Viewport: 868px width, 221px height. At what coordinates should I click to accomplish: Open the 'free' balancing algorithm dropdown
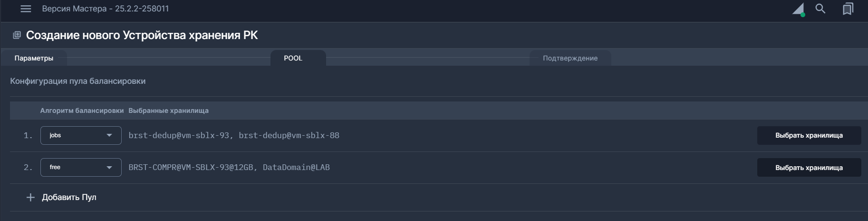[x=81, y=167]
